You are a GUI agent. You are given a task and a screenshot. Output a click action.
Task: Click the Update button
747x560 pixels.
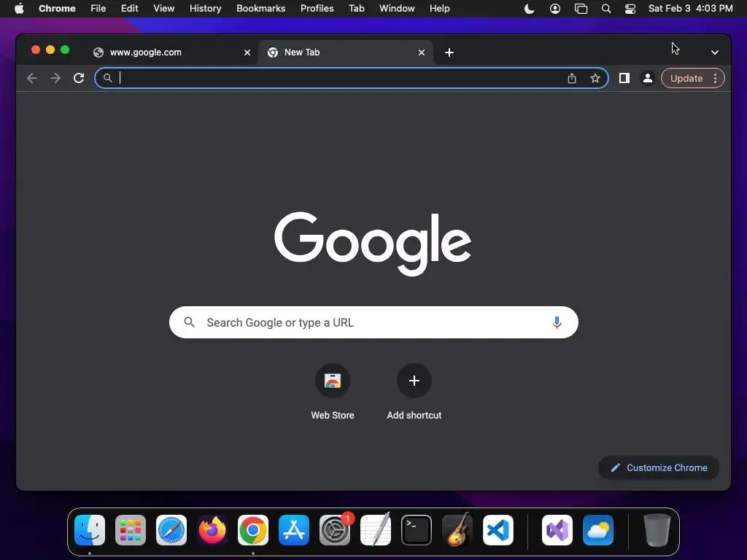tap(686, 79)
